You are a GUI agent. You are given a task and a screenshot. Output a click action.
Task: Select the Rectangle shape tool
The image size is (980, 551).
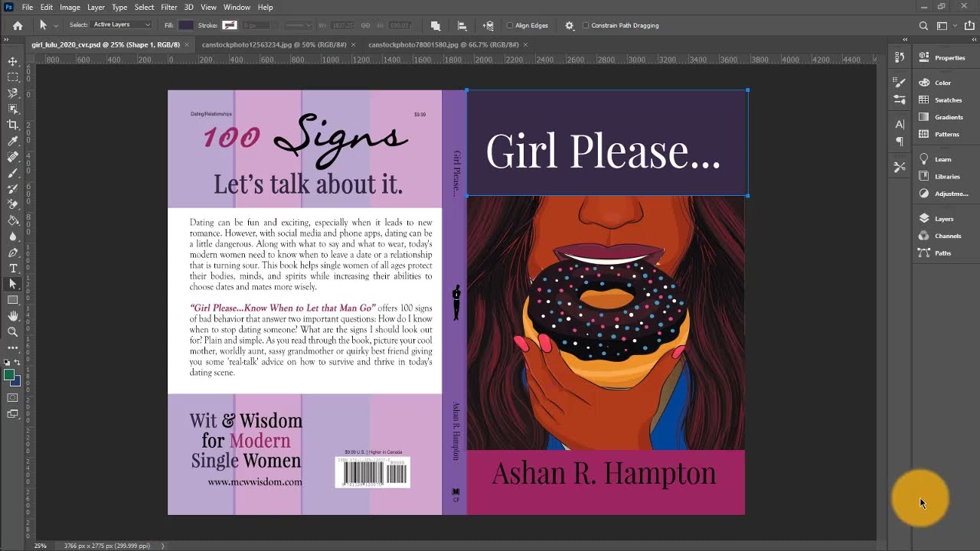pyautogui.click(x=12, y=300)
